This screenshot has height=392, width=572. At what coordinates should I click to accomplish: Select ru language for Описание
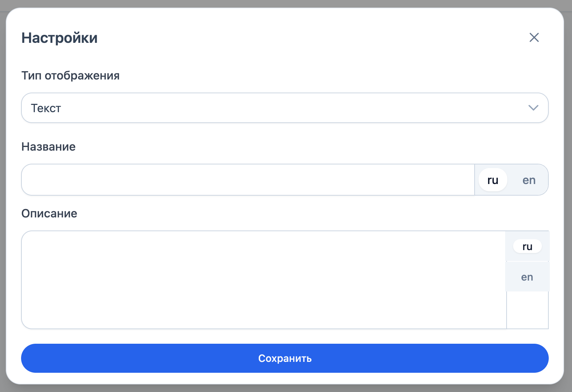click(x=527, y=246)
